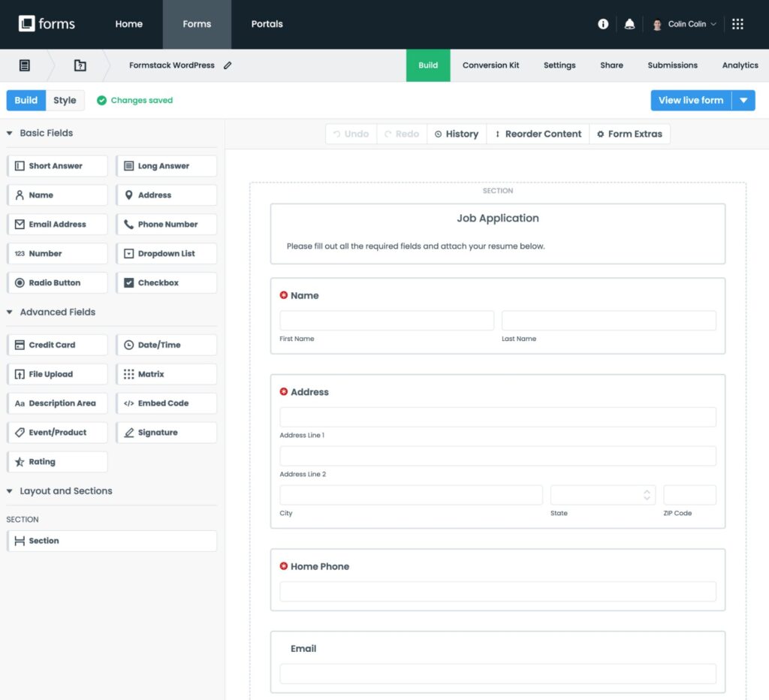The height and width of the screenshot is (700, 769).
Task: Switch to the Submissions tab
Action: pyautogui.click(x=672, y=65)
